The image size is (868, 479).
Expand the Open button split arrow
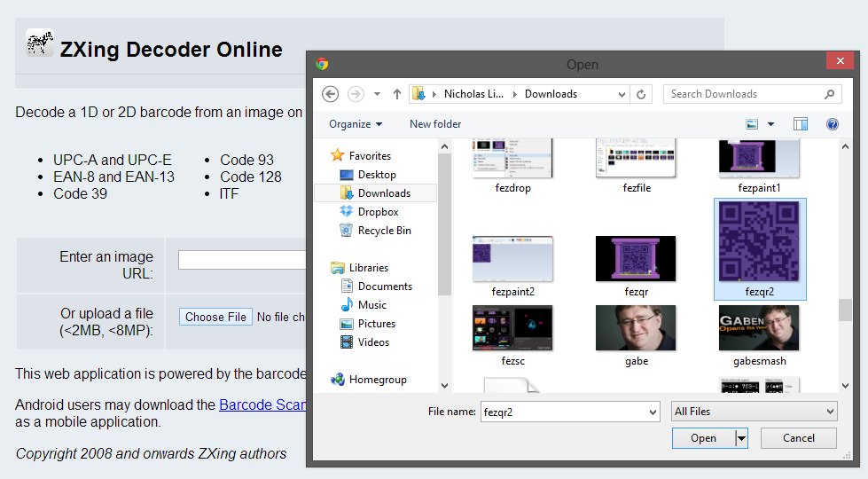click(741, 438)
